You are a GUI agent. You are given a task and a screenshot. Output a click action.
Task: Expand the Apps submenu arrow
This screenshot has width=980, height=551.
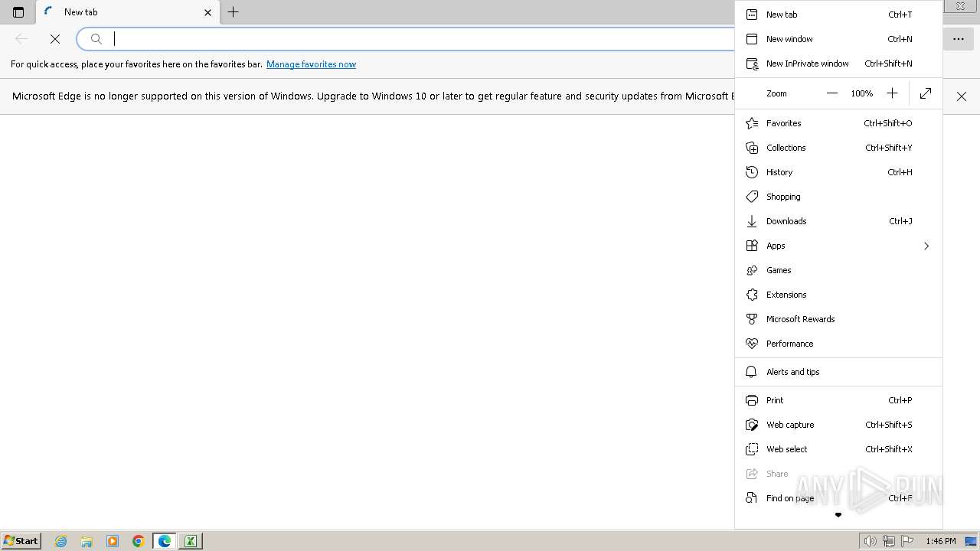coord(926,246)
